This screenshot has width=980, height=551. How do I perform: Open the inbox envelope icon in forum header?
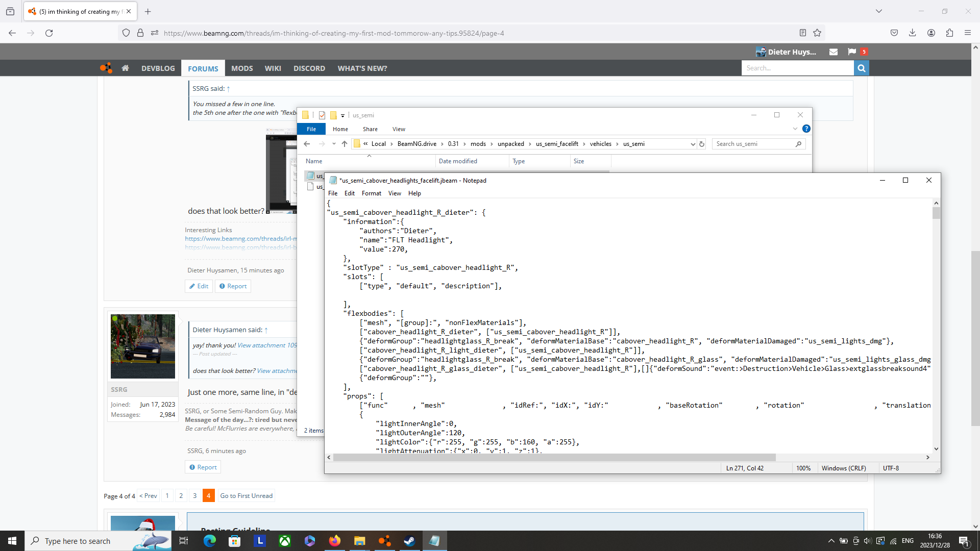pos(834,52)
